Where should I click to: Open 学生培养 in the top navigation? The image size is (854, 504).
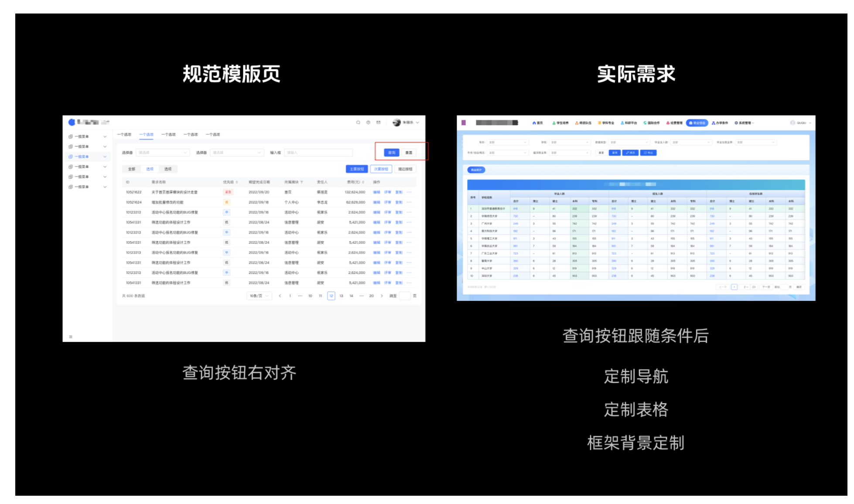[x=560, y=123]
